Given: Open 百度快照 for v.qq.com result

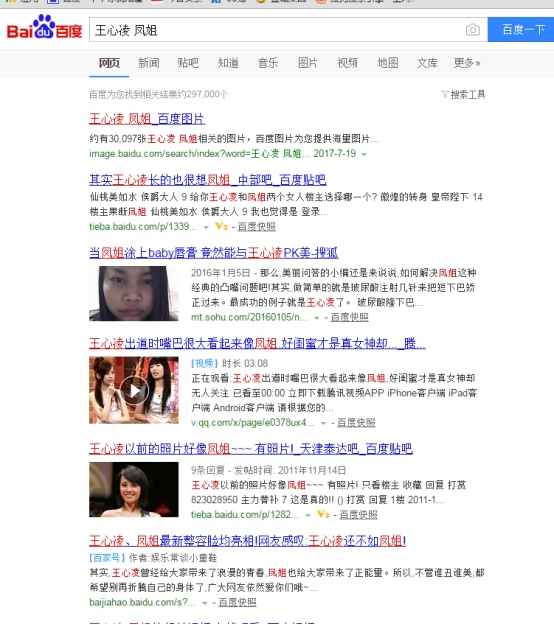Looking at the screenshot, I should (x=356, y=423).
